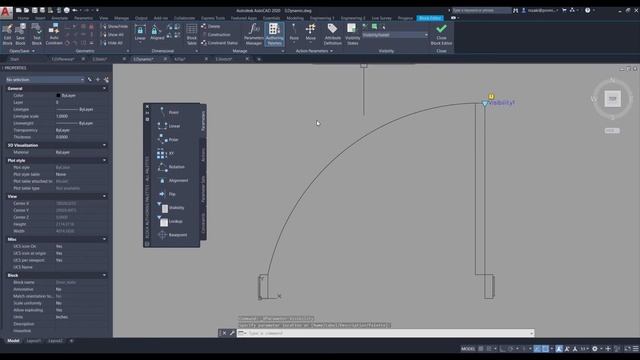
Task: Collapse the Plot style section
Action: click(104, 160)
